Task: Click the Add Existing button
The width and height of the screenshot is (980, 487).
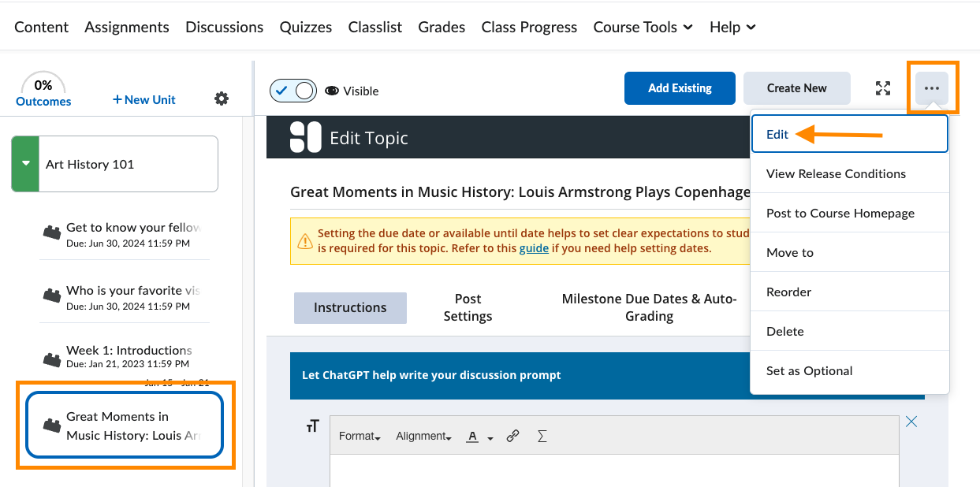Action: pos(680,88)
